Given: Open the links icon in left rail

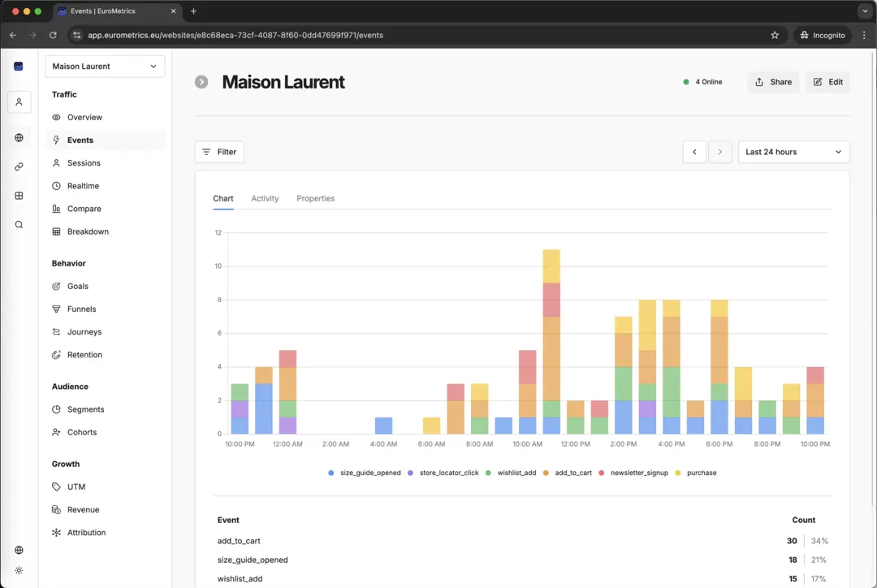Looking at the screenshot, I should point(19,166).
